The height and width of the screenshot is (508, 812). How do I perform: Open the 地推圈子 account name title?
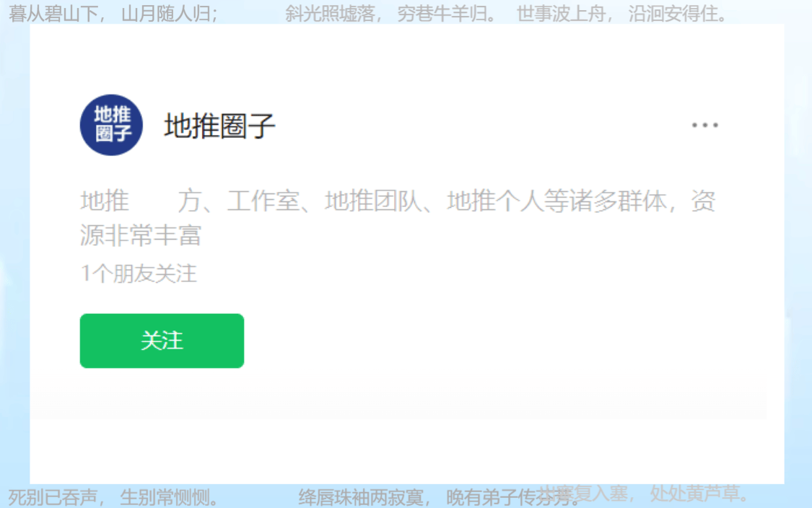tap(219, 126)
